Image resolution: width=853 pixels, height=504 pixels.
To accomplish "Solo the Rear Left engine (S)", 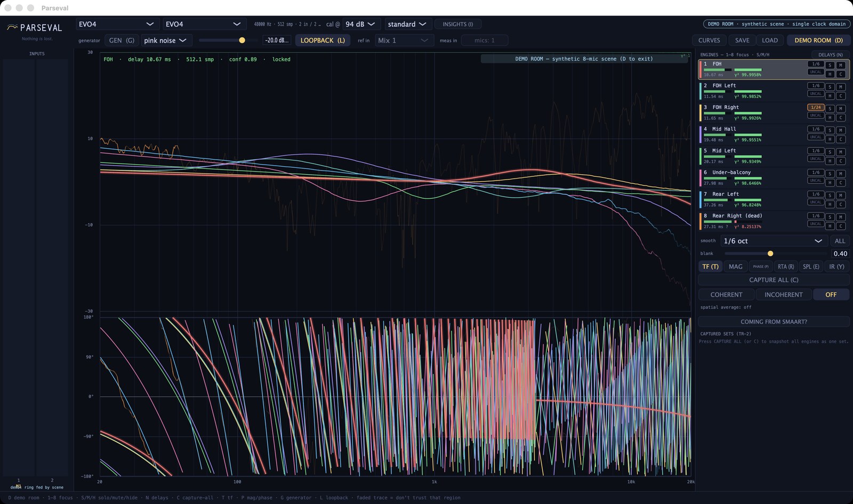I will [x=830, y=196].
